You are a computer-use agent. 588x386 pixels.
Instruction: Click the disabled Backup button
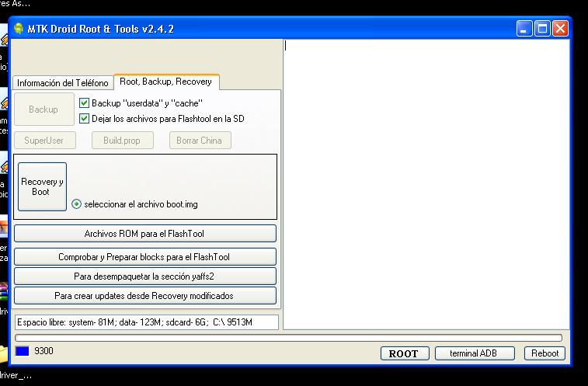pos(43,110)
